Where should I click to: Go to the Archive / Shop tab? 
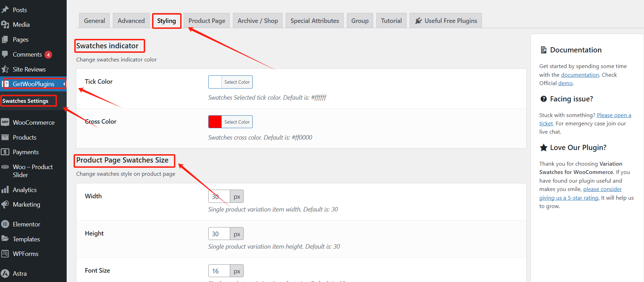(258, 21)
